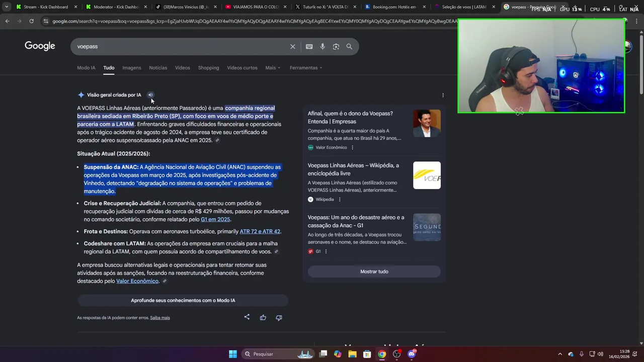Select the Vídeos curtos tab

point(242,68)
